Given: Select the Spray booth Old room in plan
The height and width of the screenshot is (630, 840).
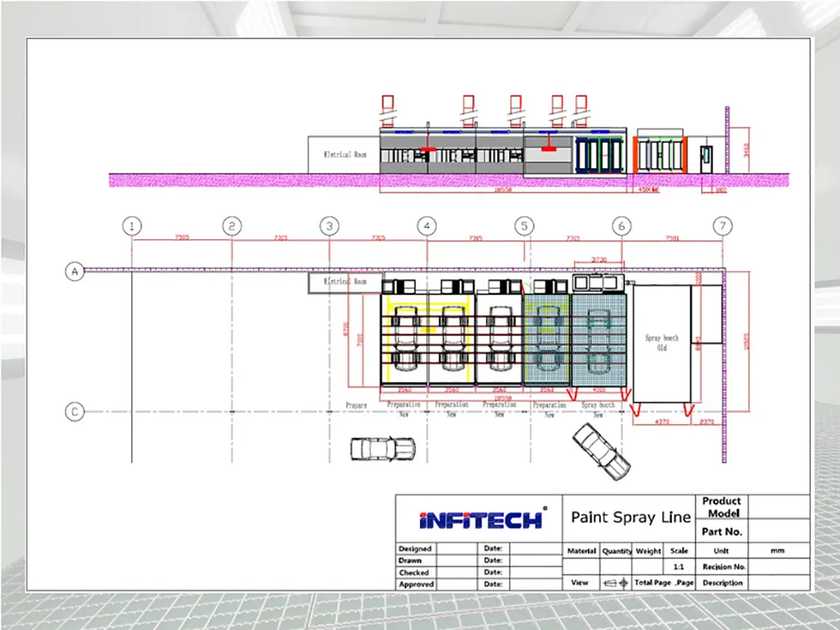Looking at the screenshot, I should [x=662, y=342].
